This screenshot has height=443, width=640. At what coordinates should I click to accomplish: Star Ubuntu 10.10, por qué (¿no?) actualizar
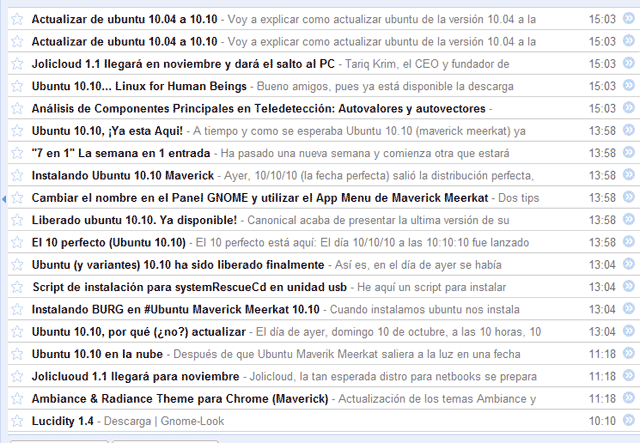point(17,332)
